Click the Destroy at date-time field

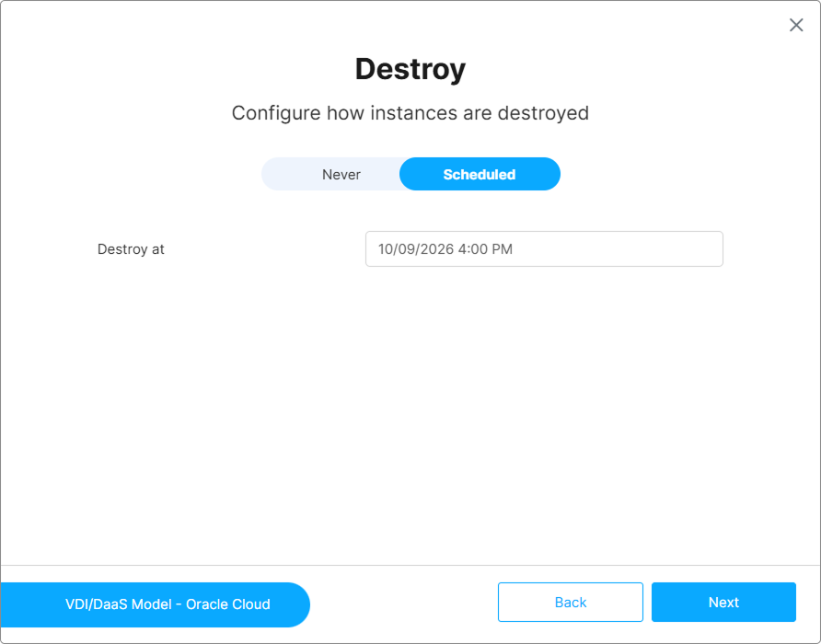tap(544, 249)
